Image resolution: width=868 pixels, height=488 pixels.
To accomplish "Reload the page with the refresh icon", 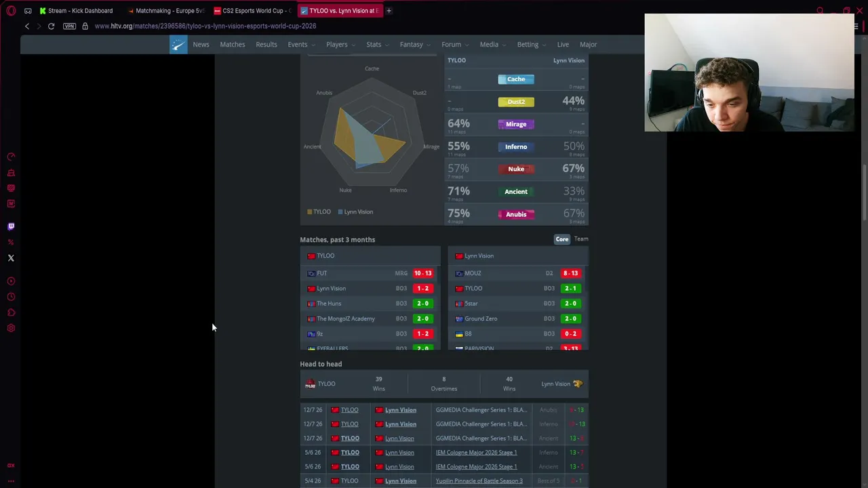I will pyautogui.click(x=51, y=26).
